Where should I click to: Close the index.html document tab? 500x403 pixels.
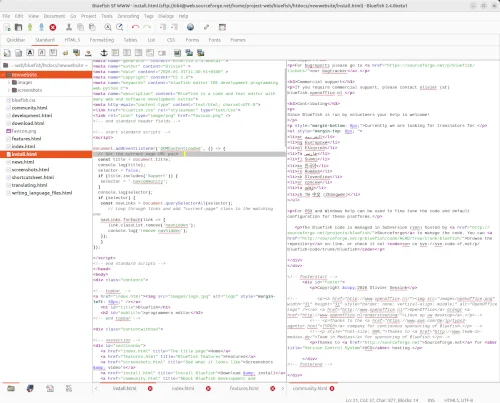[x=208, y=389]
